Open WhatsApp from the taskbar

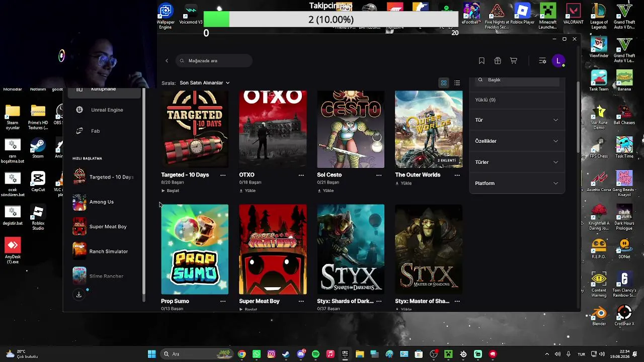(x=257, y=354)
